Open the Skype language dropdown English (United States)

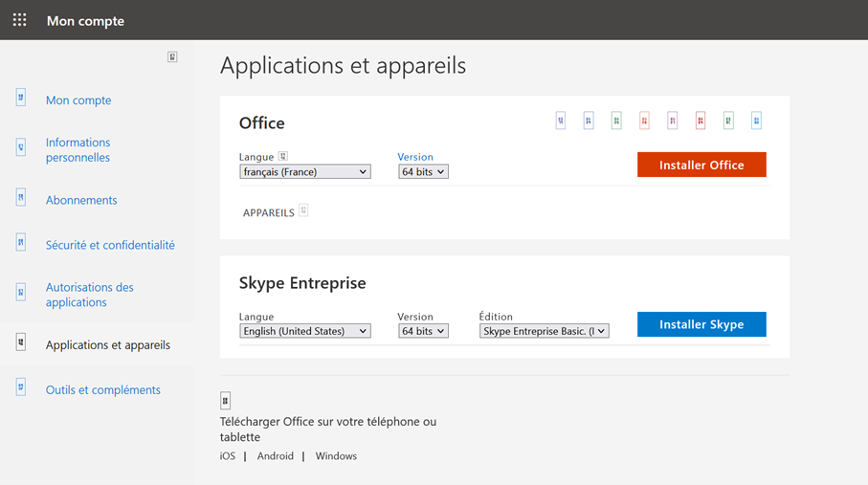click(305, 331)
